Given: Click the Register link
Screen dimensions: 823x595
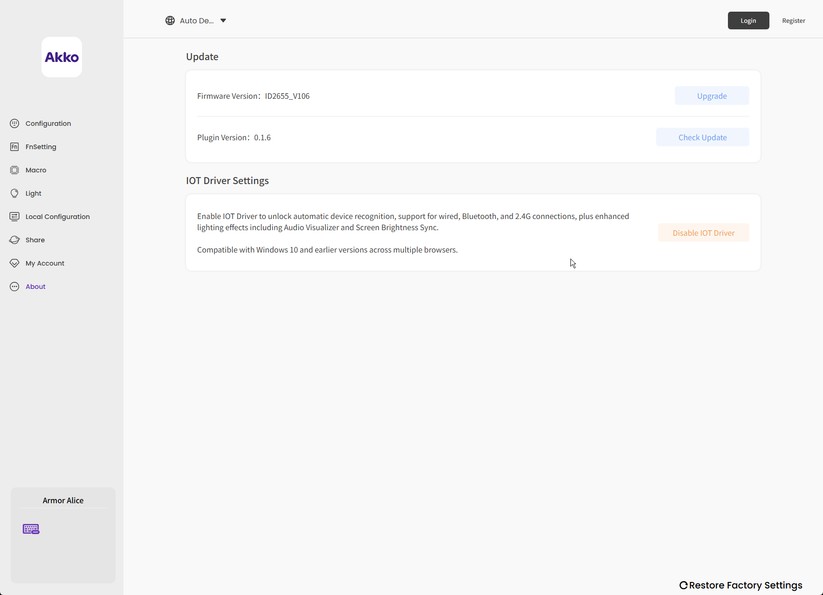Looking at the screenshot, I should 793,20.
